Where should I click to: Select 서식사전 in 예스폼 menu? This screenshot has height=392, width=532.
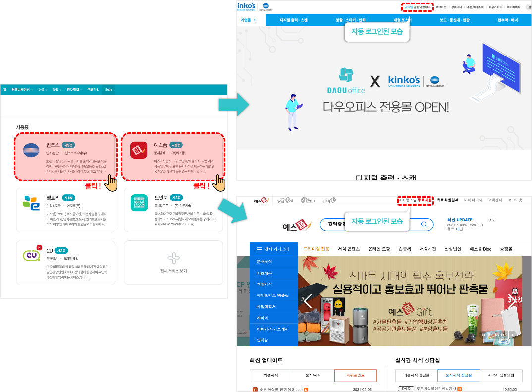coord(427,249)
